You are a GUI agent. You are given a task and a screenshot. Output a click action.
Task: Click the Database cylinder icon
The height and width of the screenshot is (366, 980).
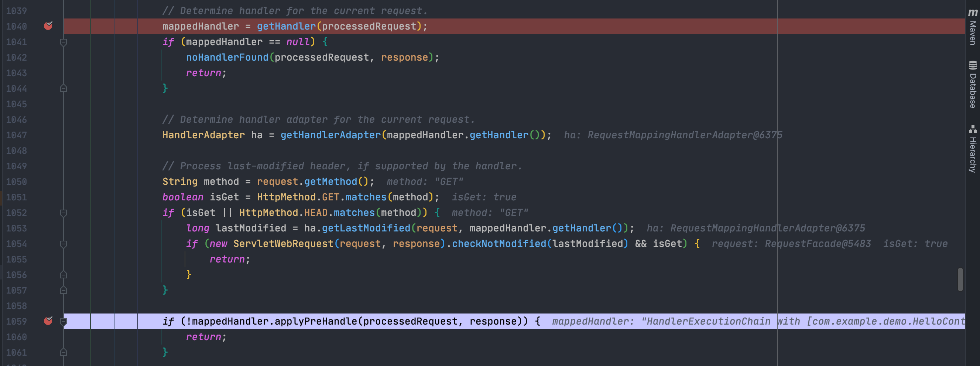pos(972,65)
